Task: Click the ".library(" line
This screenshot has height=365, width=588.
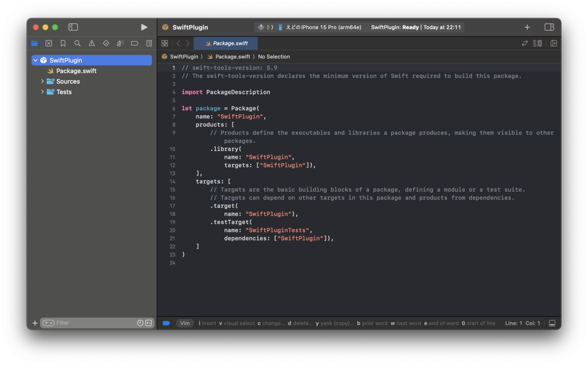Action: pos(226,149)
